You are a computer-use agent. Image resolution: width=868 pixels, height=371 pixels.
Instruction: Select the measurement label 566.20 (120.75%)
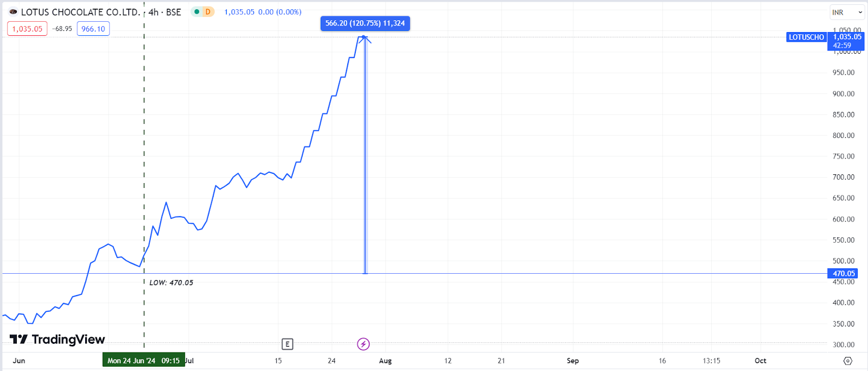[365, 23]
